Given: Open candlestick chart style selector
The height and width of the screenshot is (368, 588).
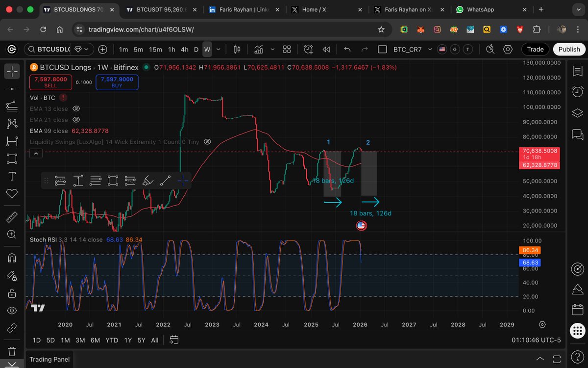Looking at the screenshot, I should [237, 49].
